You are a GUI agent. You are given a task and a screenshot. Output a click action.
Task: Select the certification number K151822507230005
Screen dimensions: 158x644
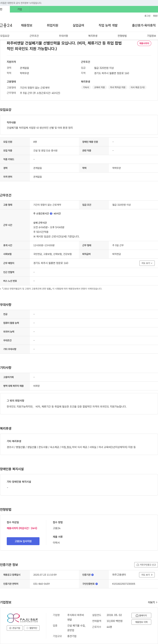(x=124, y=584)
